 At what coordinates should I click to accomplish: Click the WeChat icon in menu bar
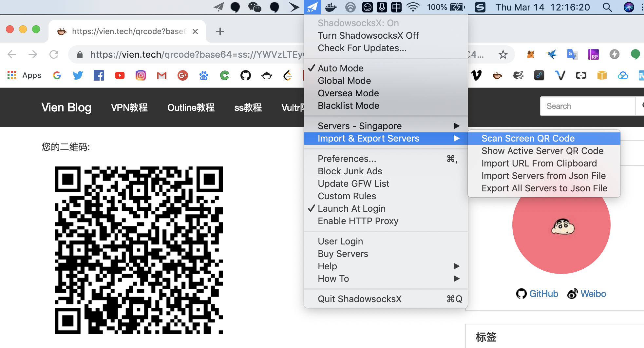pyautogui.click(x=255, y=7)
